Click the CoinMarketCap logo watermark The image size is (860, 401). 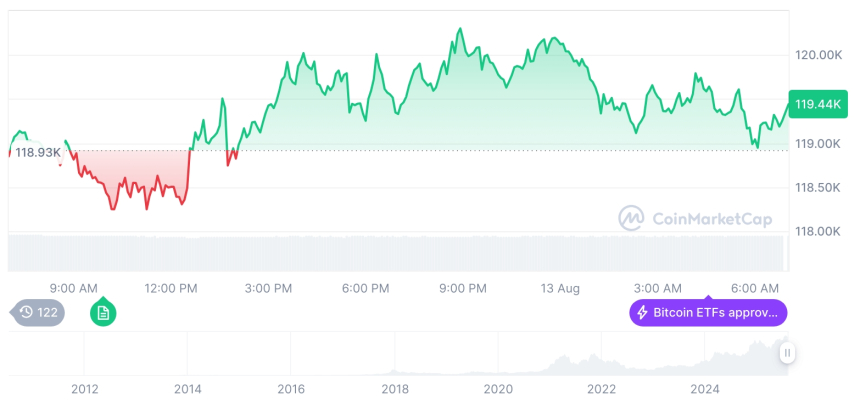tap(631, 217)
